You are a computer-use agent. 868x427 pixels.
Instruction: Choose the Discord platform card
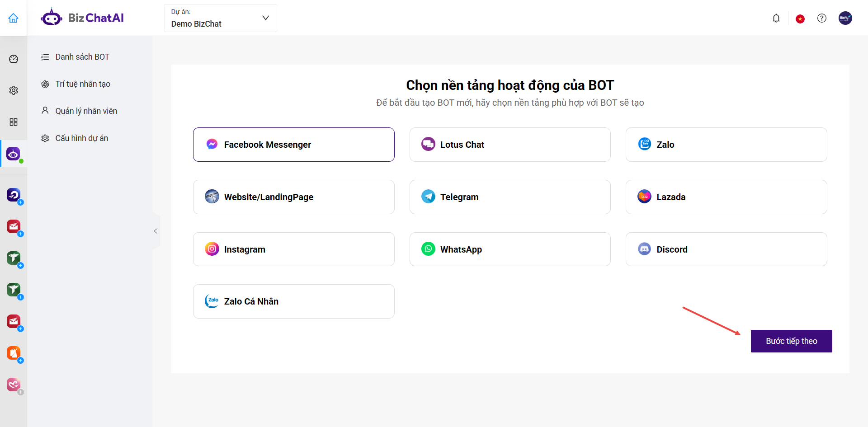click(x=726, y=249)
